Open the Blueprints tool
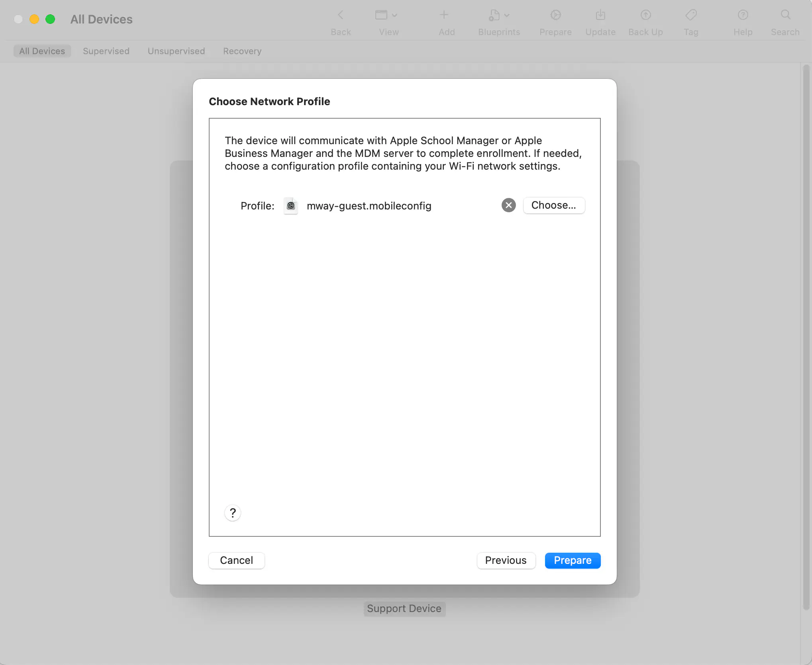Screen dimensions: 812x665 [495, 15]
